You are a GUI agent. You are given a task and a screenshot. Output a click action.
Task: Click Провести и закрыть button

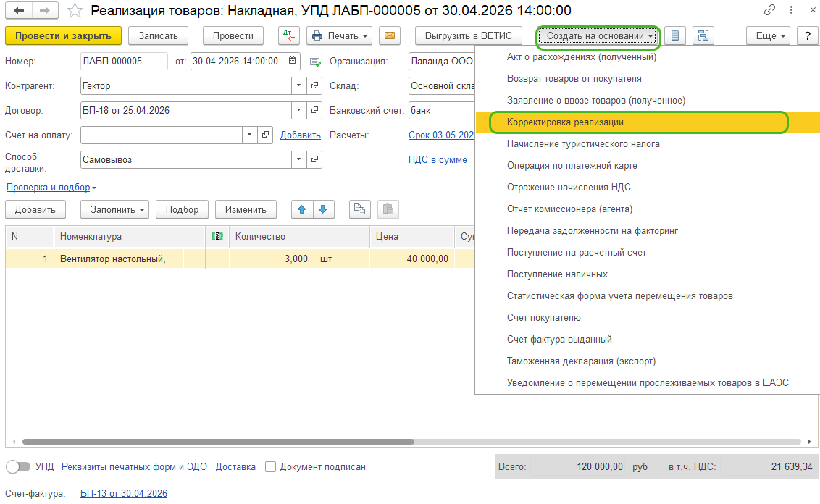tap(63, 35)
